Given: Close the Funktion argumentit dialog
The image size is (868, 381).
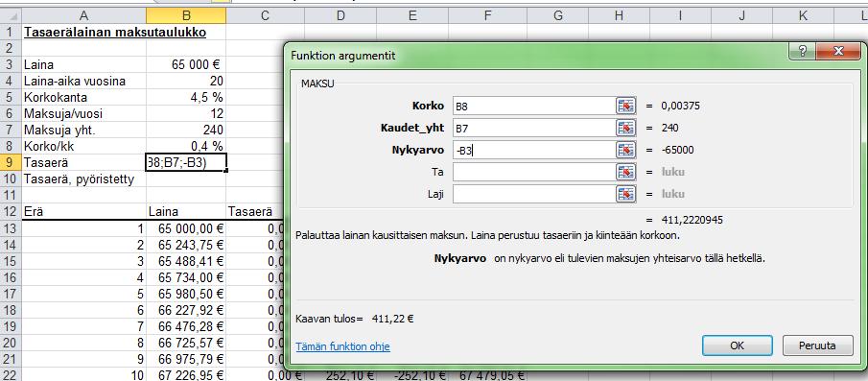Looking at the screenshot, I should click(x=837, y=52).
